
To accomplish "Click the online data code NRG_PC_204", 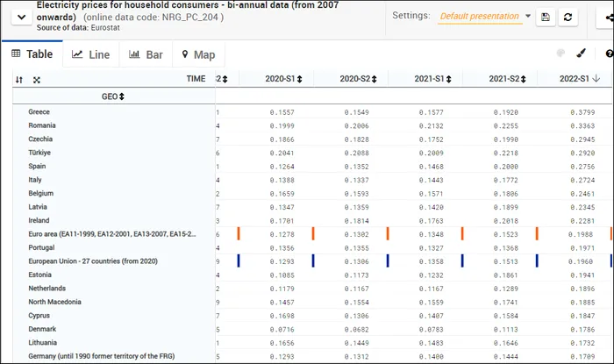I will tap(190, 18).
